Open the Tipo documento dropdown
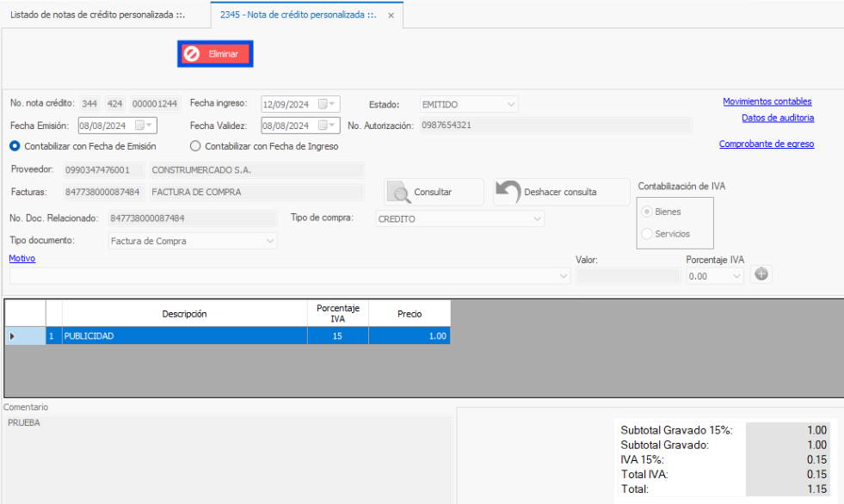Image resolution: width=844 pixels, height=504 pixels. 270,242
